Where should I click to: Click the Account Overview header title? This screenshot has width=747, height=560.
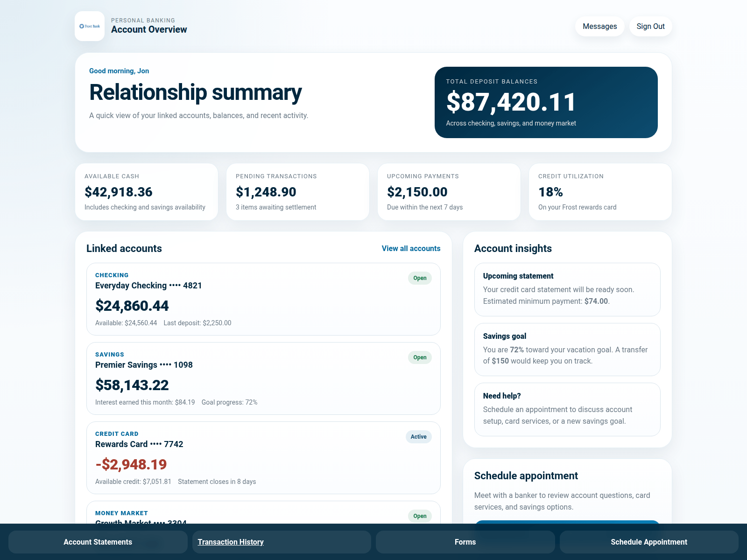click(149, 29)
